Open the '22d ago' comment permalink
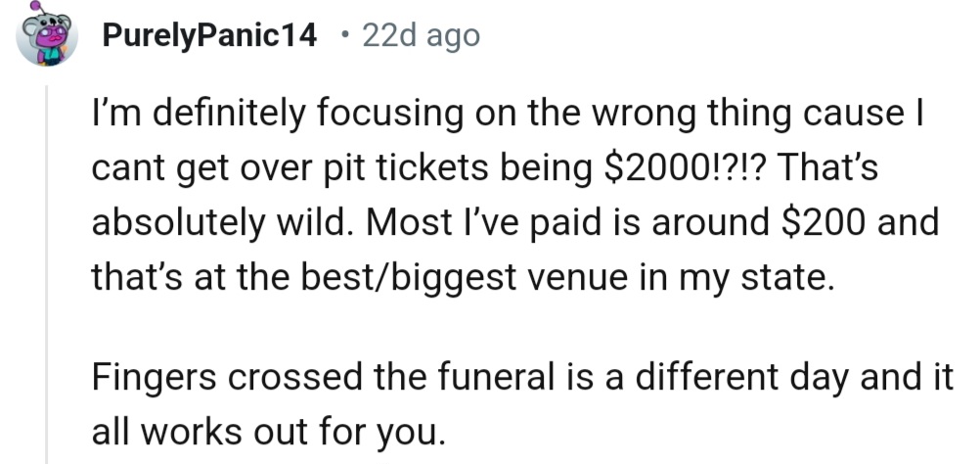Screen dimensions: 980x464 [421, 37]
